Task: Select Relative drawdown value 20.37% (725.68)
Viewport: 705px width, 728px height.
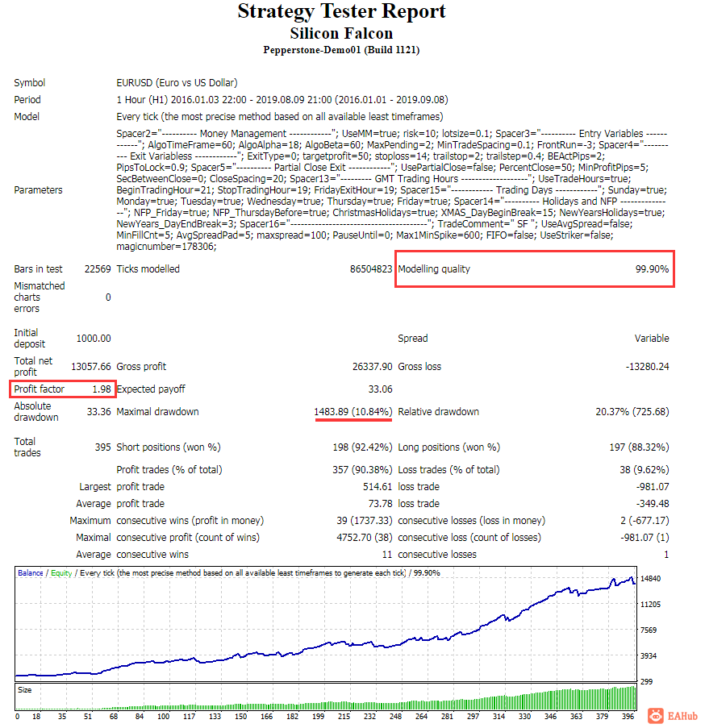Action: 632,412
